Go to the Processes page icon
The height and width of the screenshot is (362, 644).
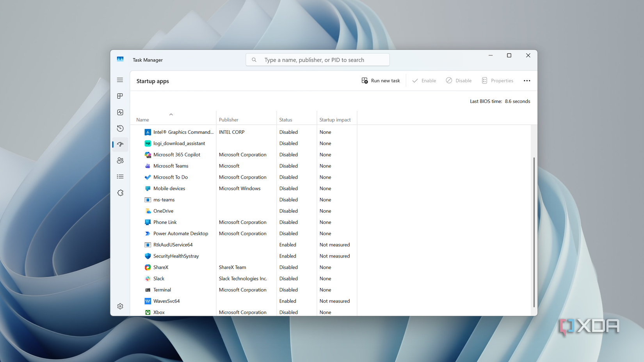tap(120, 96)
